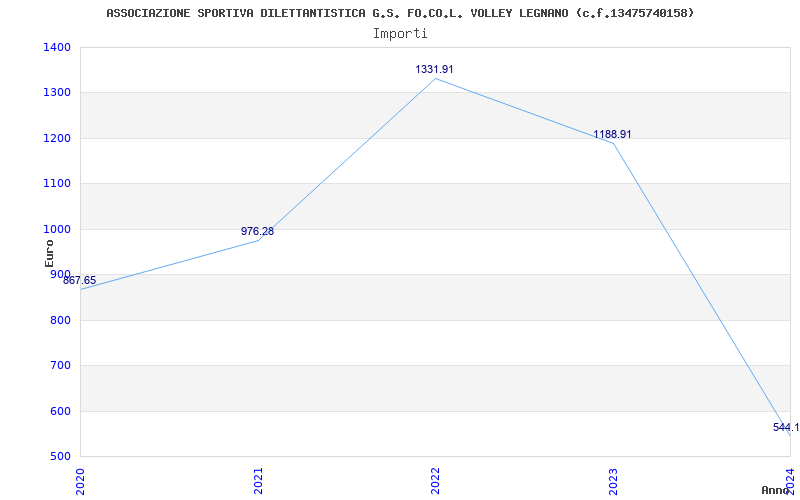Screen dimensions: 800x500
Task: Click the 800 y-axis tick label
Action: (x=60, y=320)
